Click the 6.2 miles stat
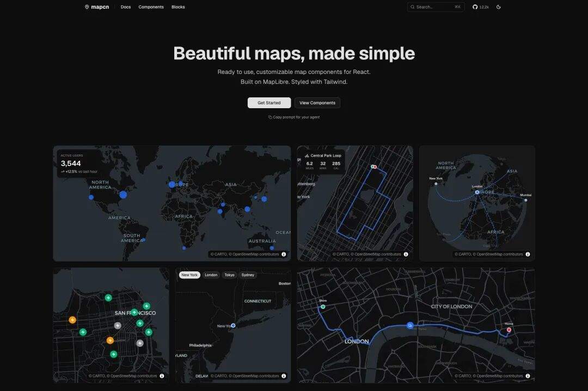Viewport: 588px width, 391px height. click(x=309, y=165)
